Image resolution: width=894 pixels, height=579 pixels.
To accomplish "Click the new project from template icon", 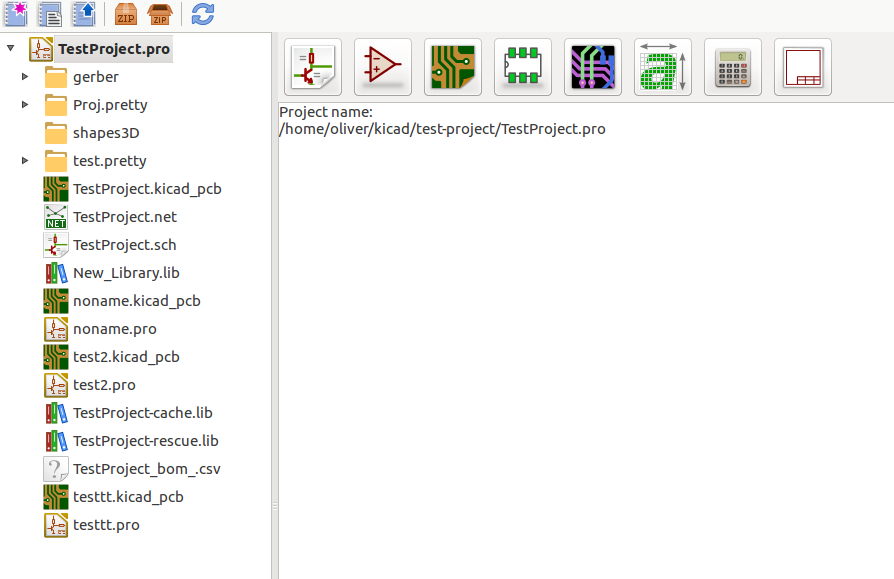I will click(50, 14).
